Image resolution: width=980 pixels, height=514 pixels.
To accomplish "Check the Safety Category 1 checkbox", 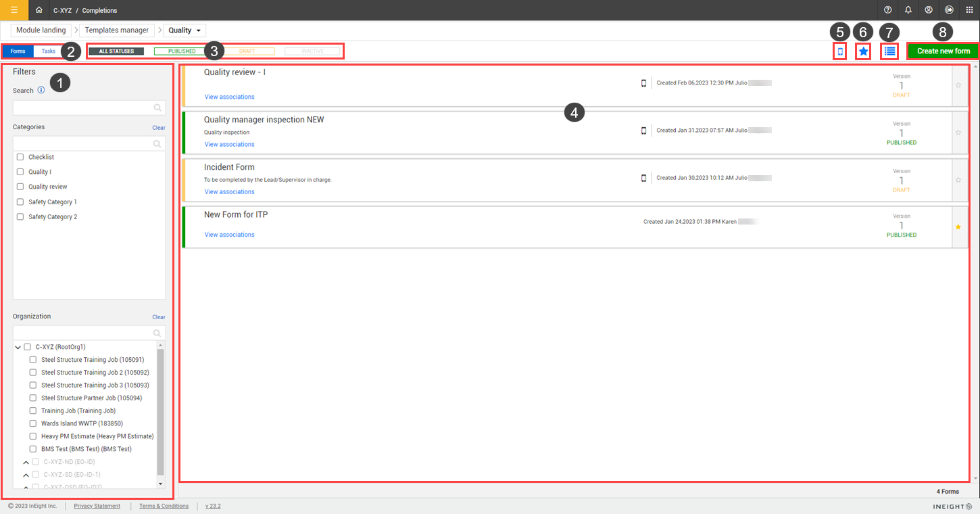I will pyautogui.click(x=20, y=202).
